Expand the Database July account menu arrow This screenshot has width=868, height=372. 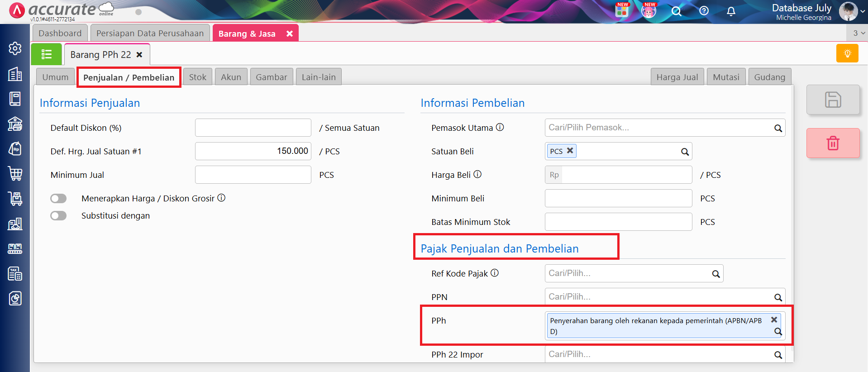(x=862, y=12)
